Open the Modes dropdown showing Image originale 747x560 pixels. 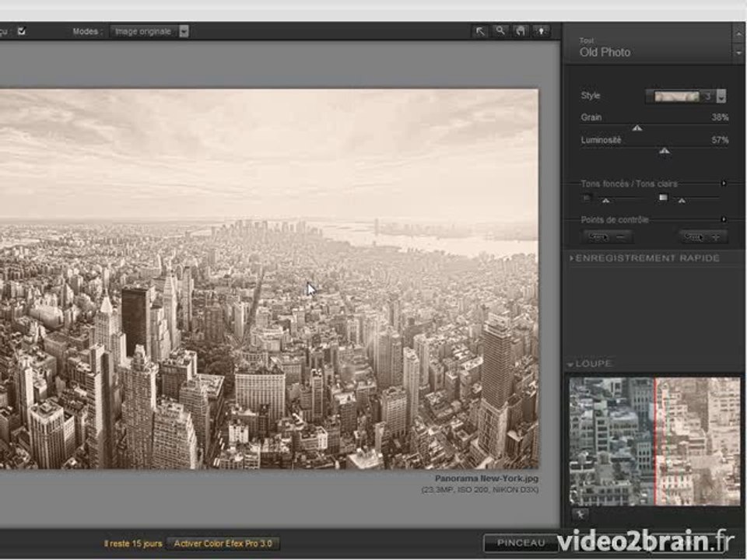coord(149,31)
